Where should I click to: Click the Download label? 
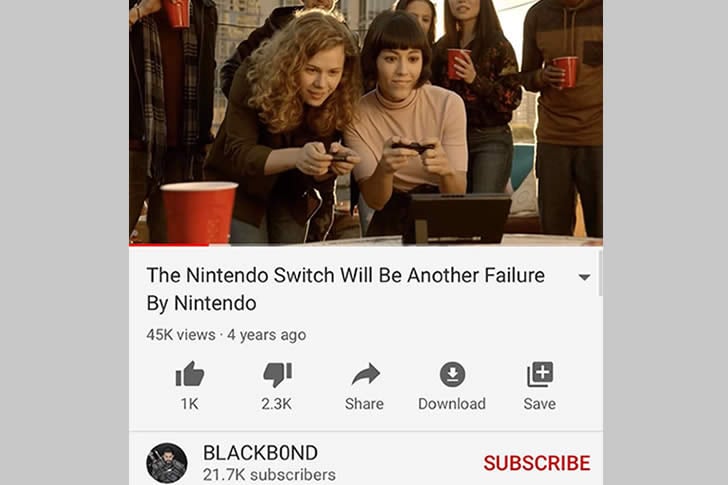(x=452, y=404)
